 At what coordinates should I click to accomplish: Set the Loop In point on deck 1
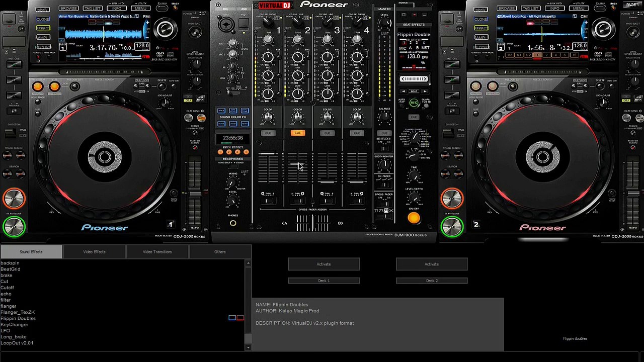pyautogui.click(x=38, y=86)
